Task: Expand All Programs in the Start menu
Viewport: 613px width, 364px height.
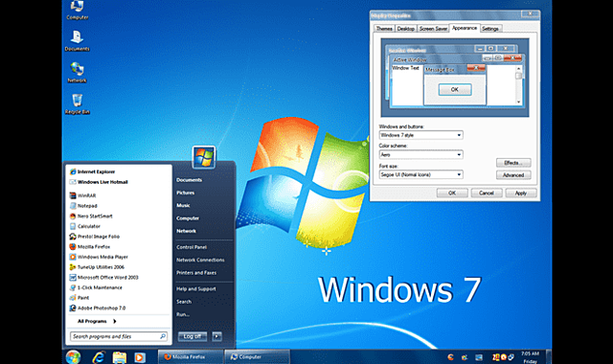Action: 97,321
